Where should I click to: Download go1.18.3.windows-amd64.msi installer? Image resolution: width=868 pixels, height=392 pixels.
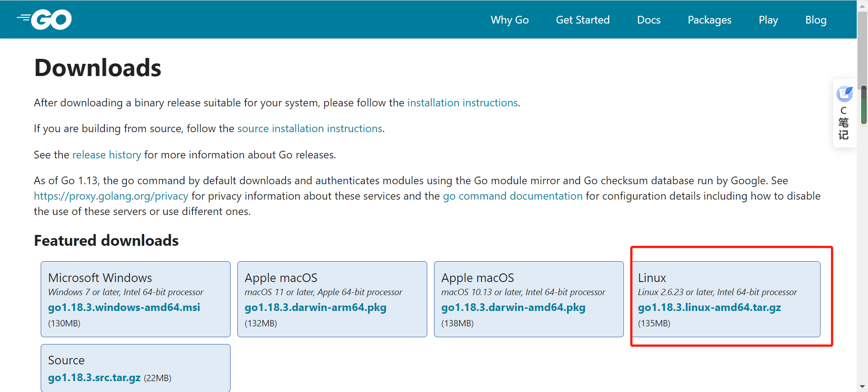pyautogui.click(x=124, y=307)
